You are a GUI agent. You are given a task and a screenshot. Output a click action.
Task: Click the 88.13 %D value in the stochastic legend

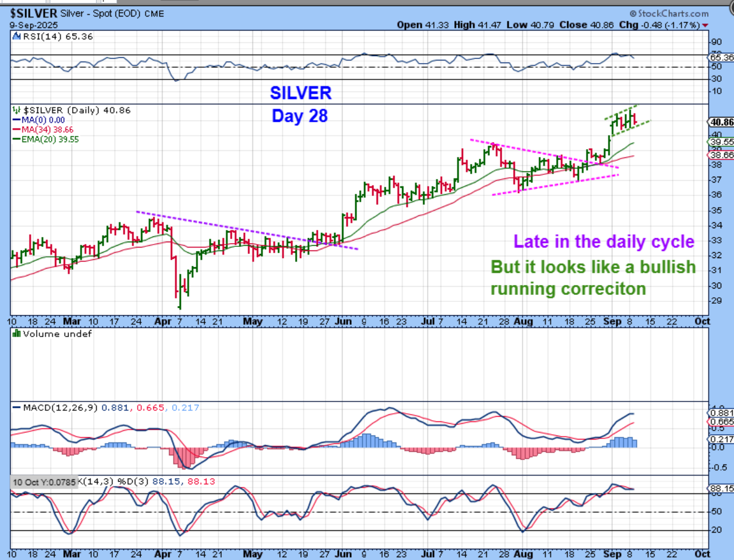coord(201,482)
